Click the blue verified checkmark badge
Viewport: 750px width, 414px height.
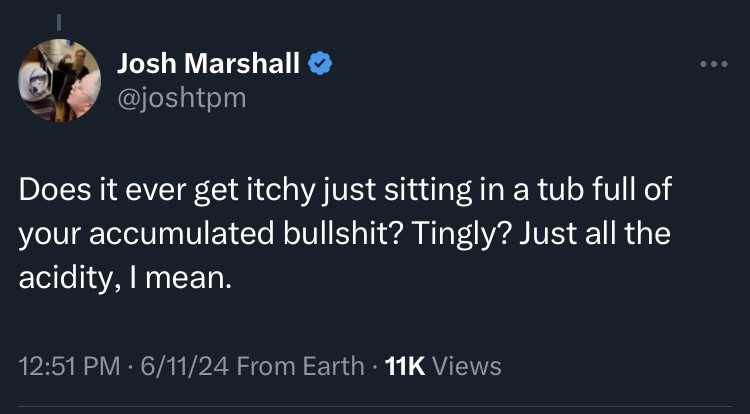[320, 66]
